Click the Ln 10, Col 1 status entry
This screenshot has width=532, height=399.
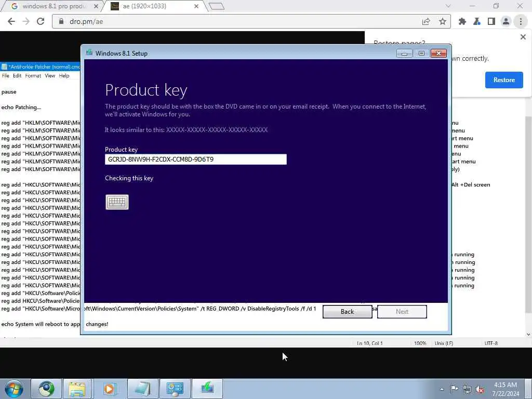coord(370,343)
